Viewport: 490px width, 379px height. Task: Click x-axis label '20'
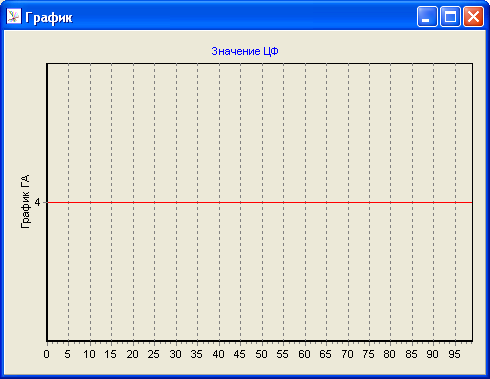(x=132, y=354)
